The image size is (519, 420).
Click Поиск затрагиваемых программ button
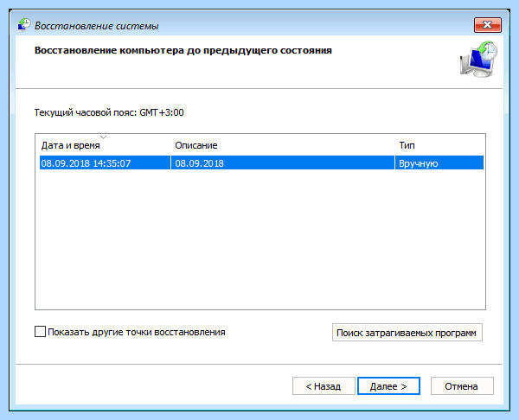pyautogui.click(x=407, y=333)
